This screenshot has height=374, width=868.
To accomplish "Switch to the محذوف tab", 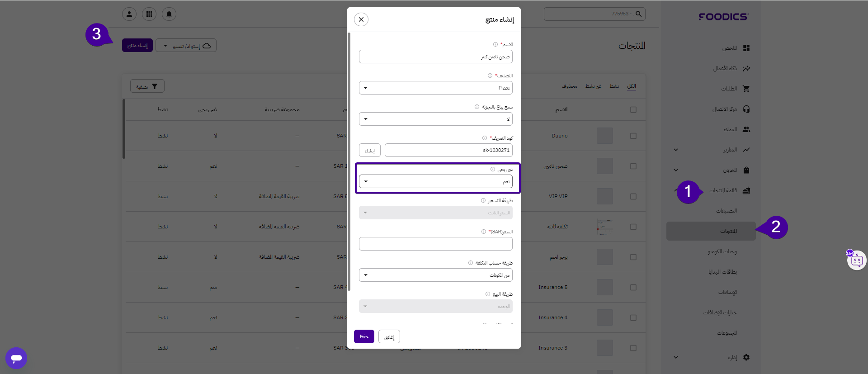I will [x=569, y=86].
